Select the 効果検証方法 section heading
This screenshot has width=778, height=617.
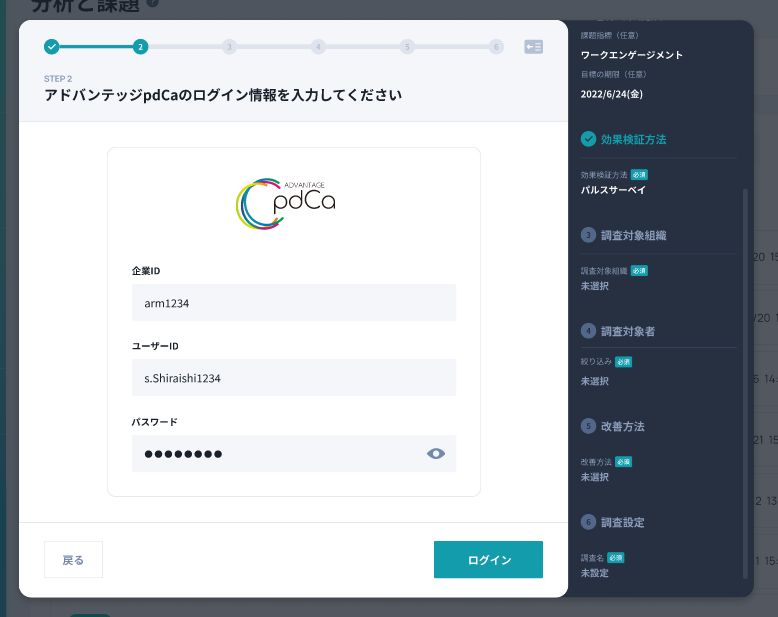click(x=634, y=139)
